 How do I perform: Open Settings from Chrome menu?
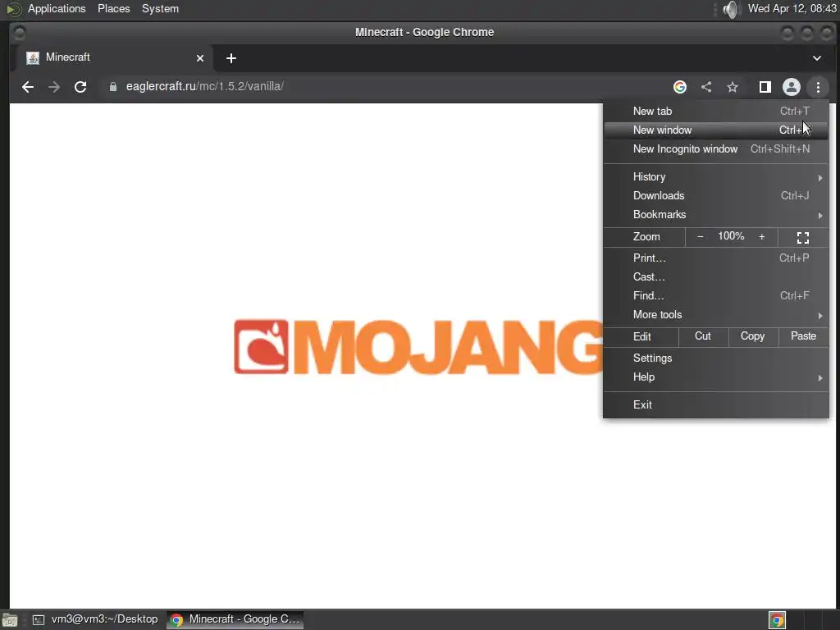[715, 358]
